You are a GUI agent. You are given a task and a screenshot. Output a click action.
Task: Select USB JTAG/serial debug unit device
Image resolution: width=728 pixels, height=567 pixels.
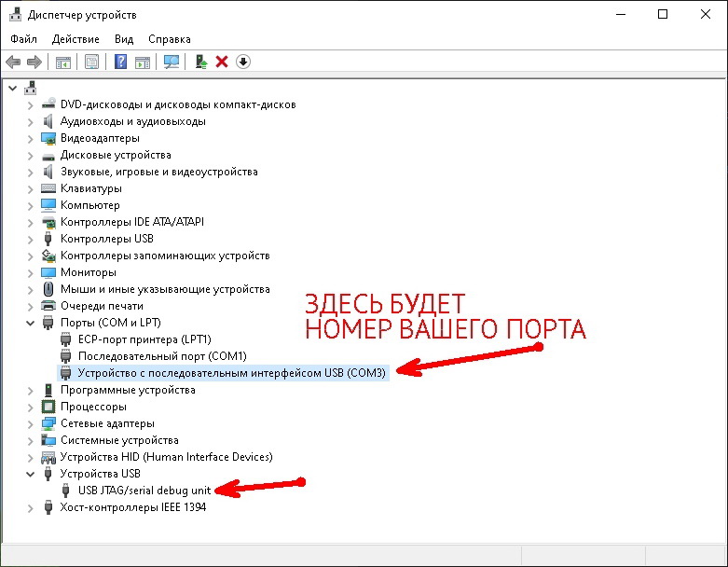[144, 491]
